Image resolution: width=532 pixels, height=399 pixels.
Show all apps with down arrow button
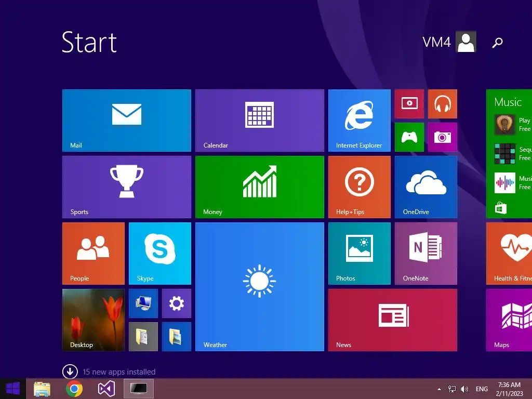pyautogui.click(x=70, y=371)
